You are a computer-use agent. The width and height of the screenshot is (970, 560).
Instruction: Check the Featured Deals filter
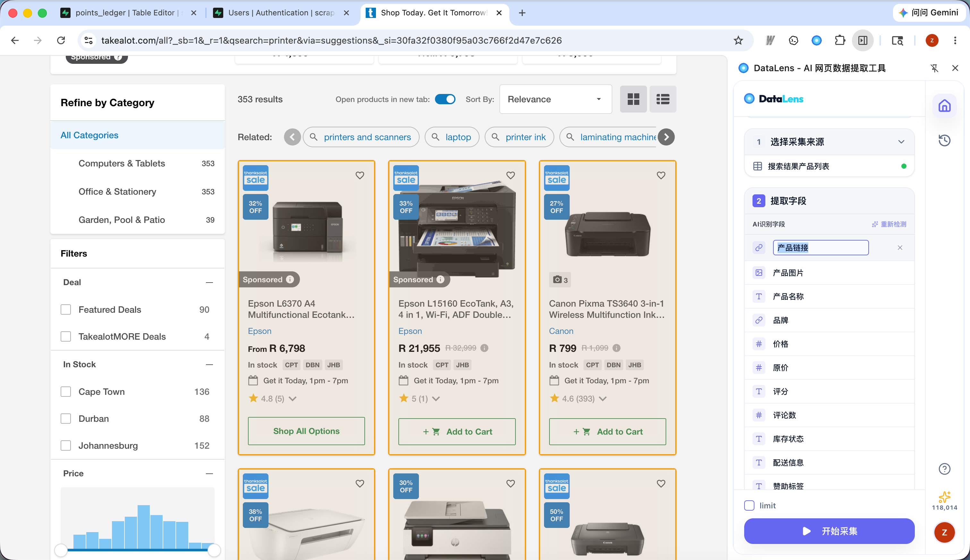(x=66, y=310)
